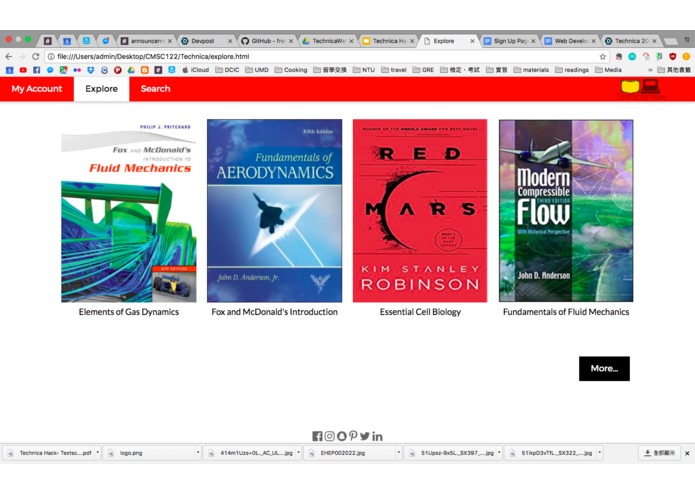Select the Explore navbar item
The width and height of the screenshot is (695, 494).
[102, 89]
